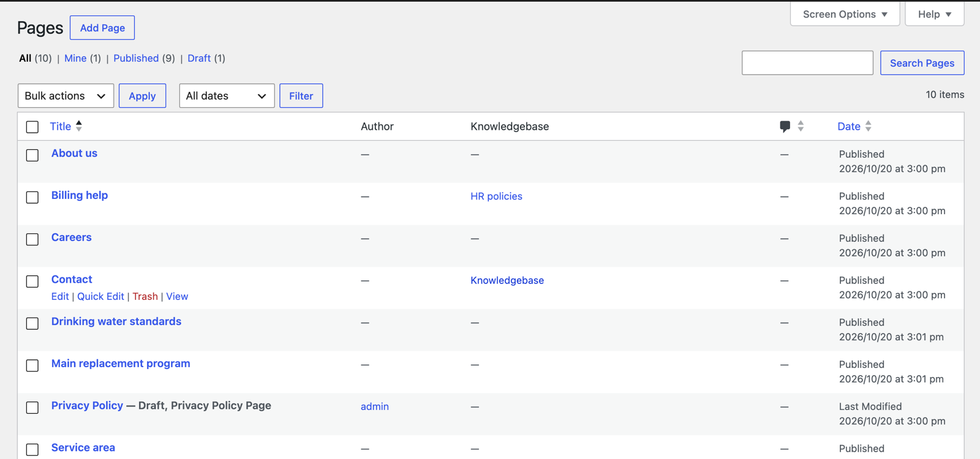
Task: Open the Contact page title link
Action: [x=72, y=280]
